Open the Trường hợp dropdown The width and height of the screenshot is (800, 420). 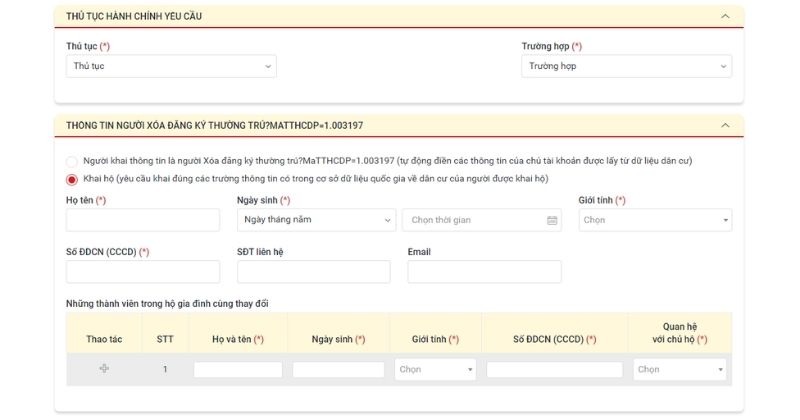coord(626,66)
